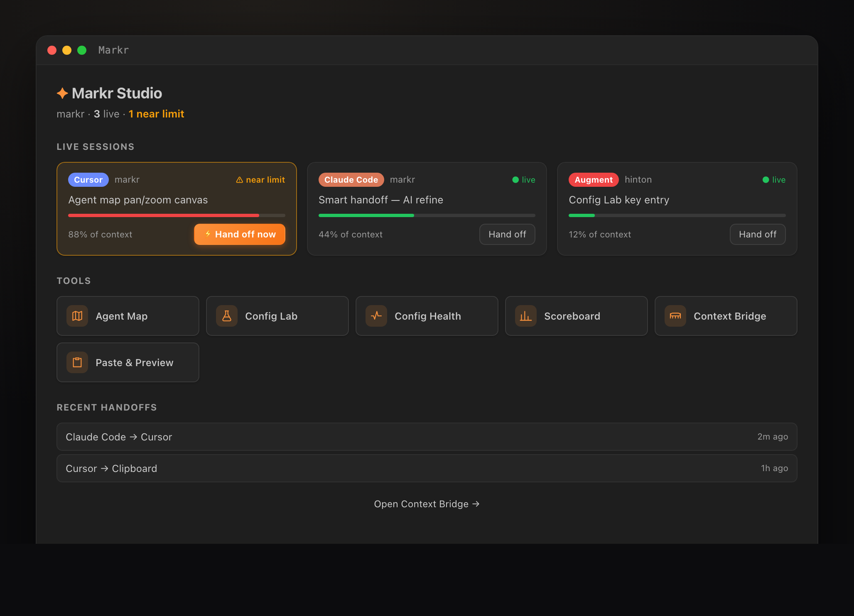Open the Agent Map tool
The height and width of the screenshot is (616, 854).
[x=128, y=316]
